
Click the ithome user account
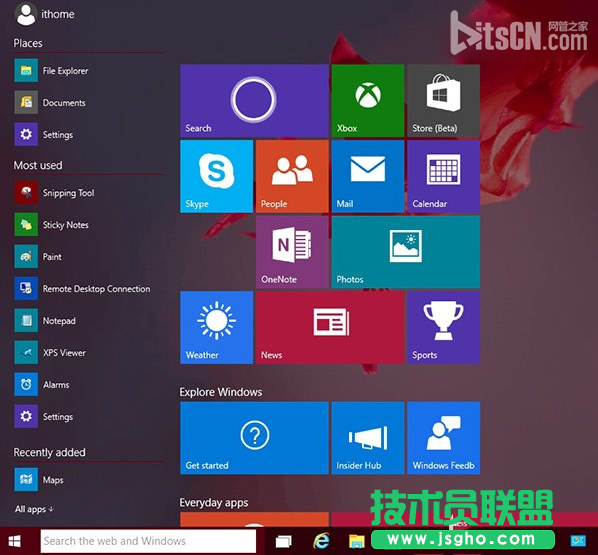[45, 14]
